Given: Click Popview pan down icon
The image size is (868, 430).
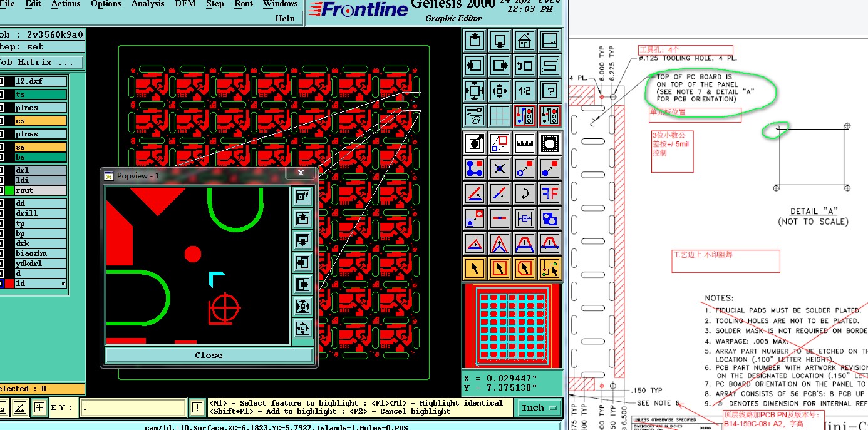Looking at the screenshot, I should coord(302,240).
